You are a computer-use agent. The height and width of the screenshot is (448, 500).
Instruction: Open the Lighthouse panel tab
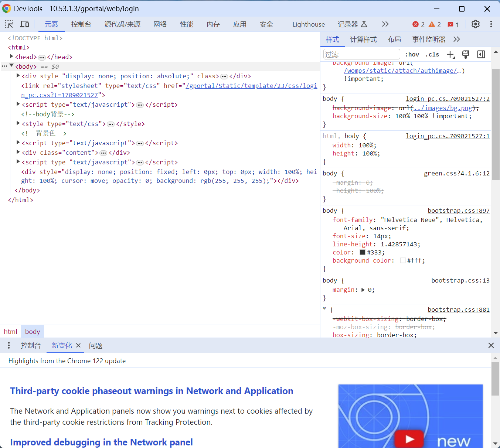pyautogui.click(x=309, y=24)
